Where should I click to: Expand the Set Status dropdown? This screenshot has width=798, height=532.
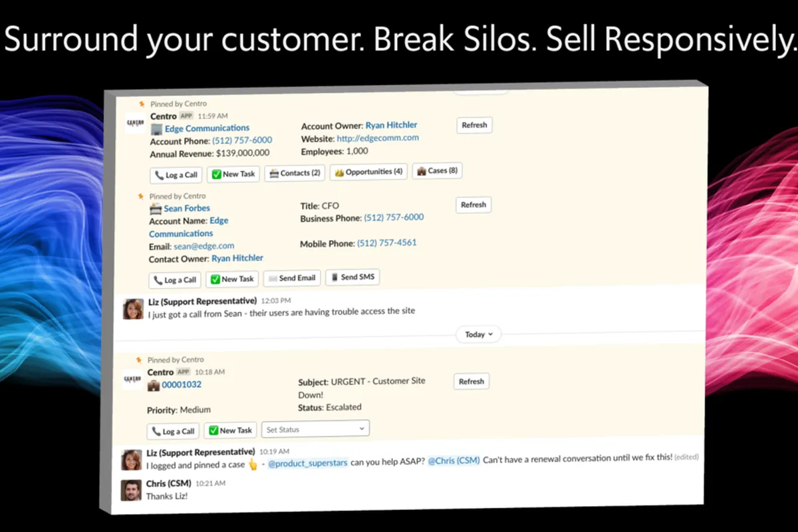(315, 430)
